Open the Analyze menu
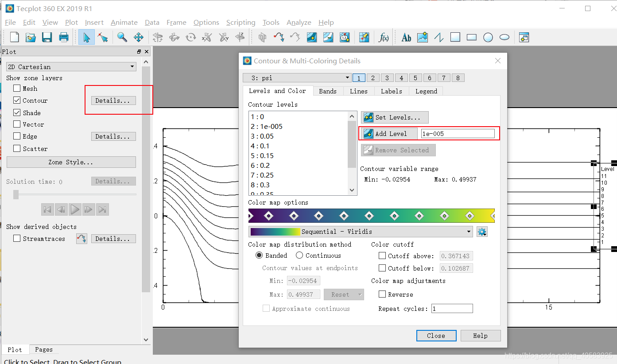This screenshot has width=617, height=364. click(x=299, y=23)
